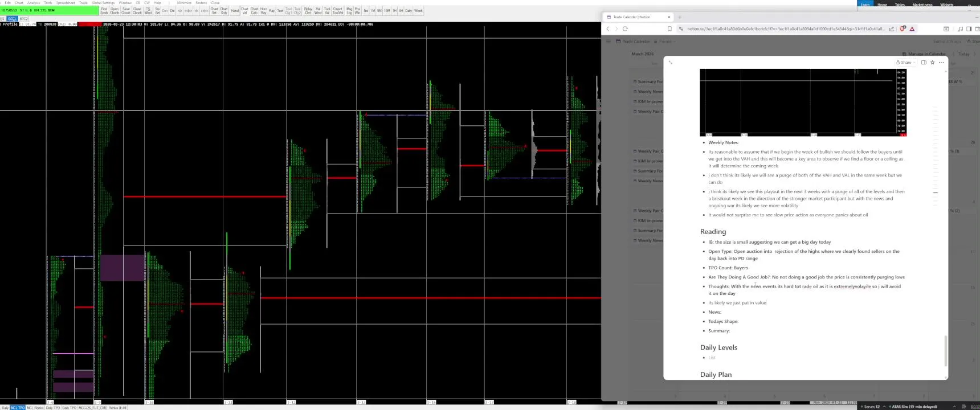Open the Tools menu

pyautogui.click(x=48, y=3)
